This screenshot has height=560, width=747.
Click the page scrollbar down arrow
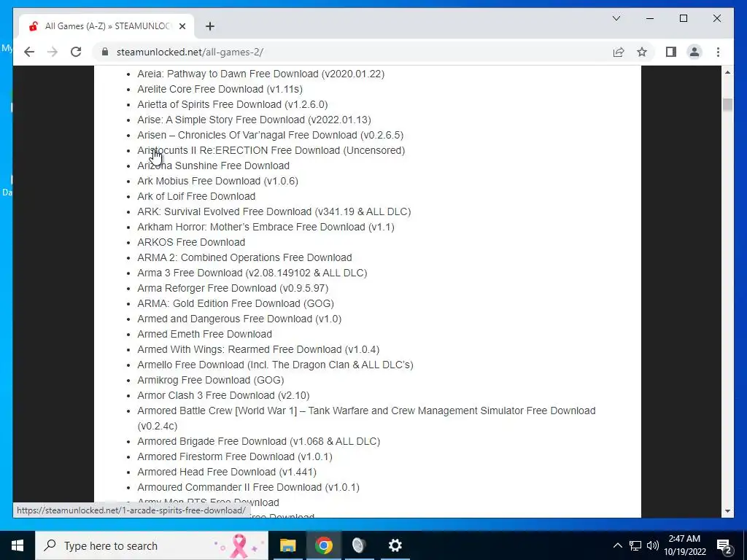point(727,511)
